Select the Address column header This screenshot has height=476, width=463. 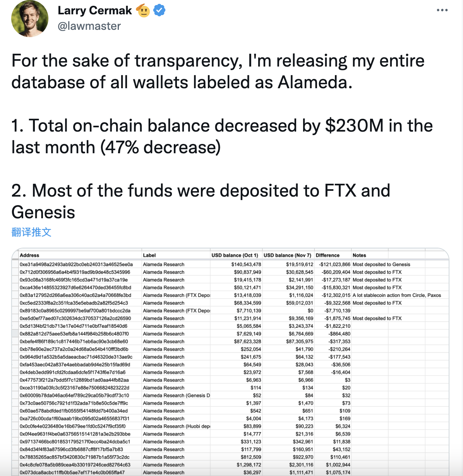pos(29,255)
